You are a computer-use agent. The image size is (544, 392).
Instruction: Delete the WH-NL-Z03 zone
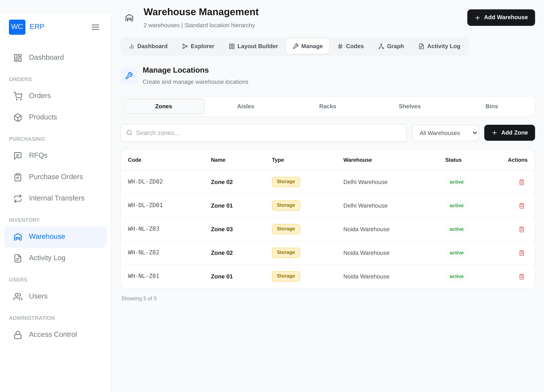pos(521,229)
